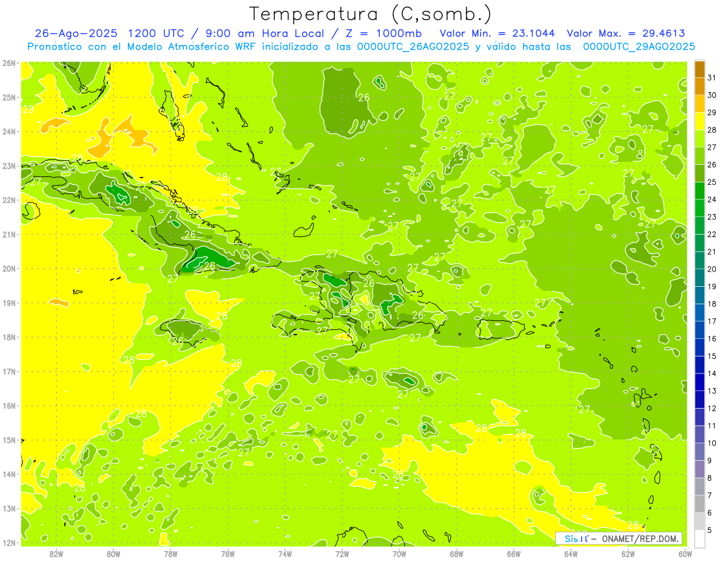Click the colorbar scale number 30
The width and height of the screenshot is (728, 562).
[x=712, y=95]
